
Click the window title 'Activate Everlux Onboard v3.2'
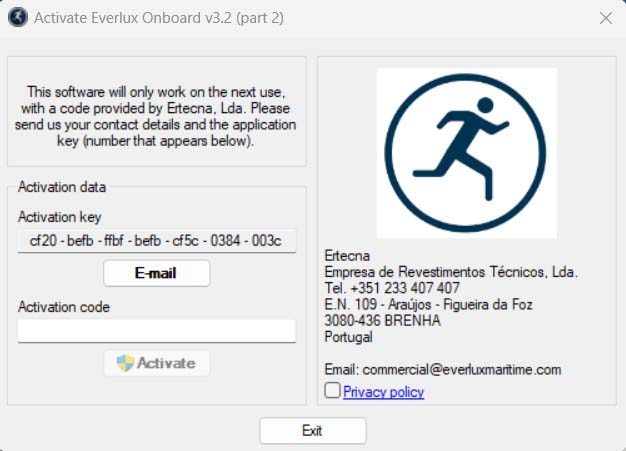pos(159,18)
